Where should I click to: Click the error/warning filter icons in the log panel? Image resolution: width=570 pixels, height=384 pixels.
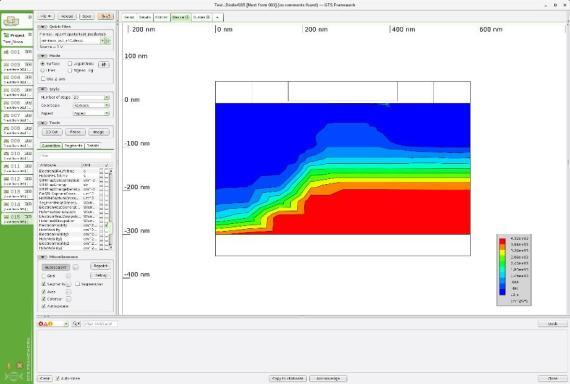(x=46, y=324)
